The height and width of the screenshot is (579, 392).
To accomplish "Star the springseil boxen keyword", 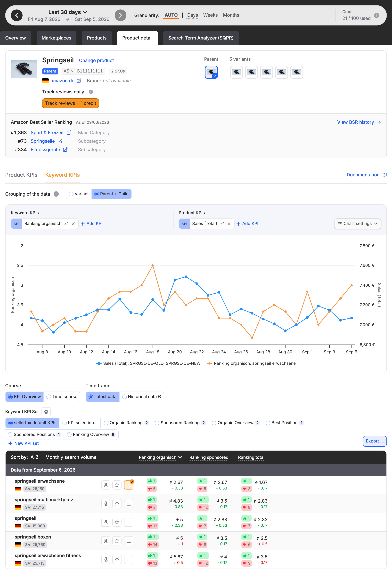I will point(117,541).
